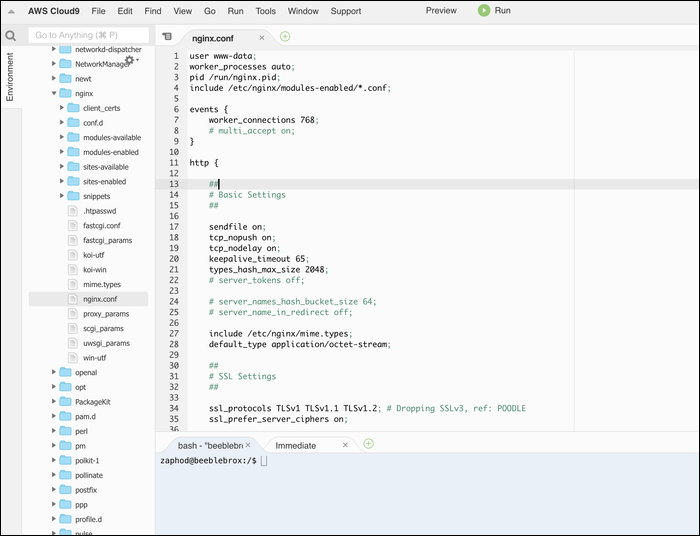
Task: Select the pam.d folder
Action: click(x=85, y=416)
